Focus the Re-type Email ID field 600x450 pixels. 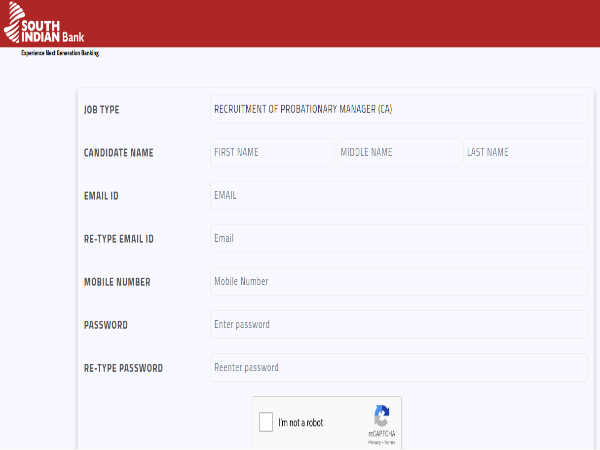click(x=399, y=238)
